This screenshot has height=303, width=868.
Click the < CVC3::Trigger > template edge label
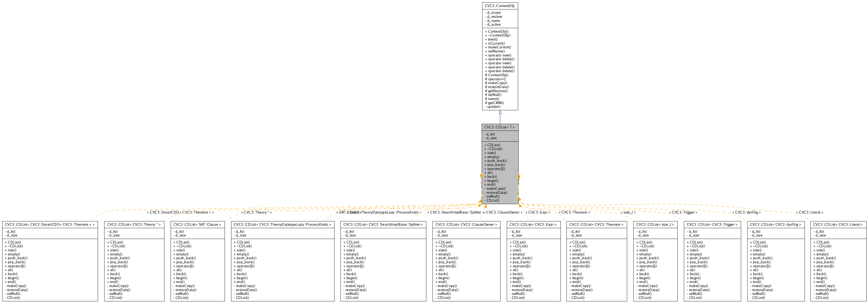[x=683, y=212]
